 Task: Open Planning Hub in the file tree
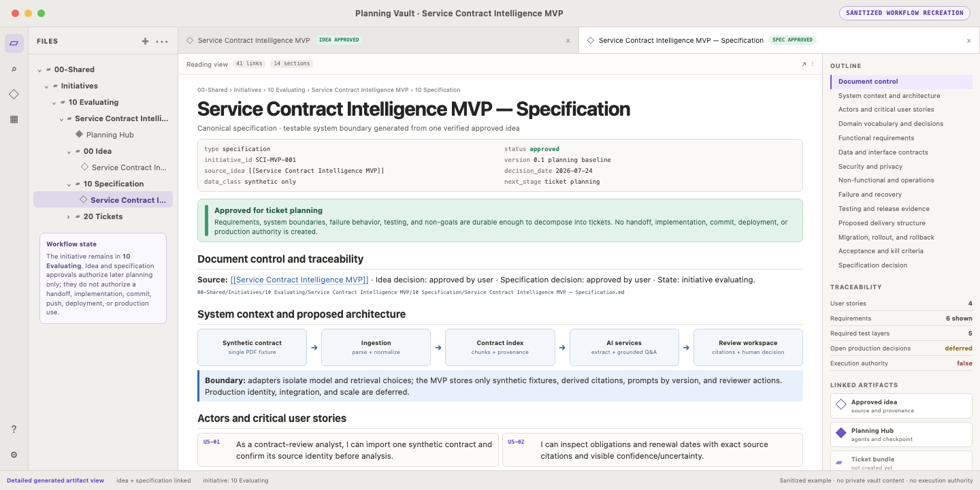[110, 135]
